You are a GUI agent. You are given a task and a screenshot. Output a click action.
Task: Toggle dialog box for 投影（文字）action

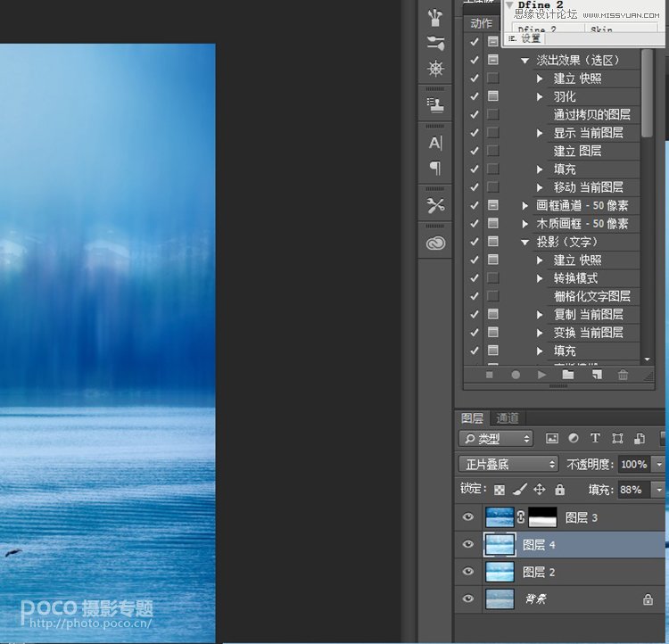492,241
